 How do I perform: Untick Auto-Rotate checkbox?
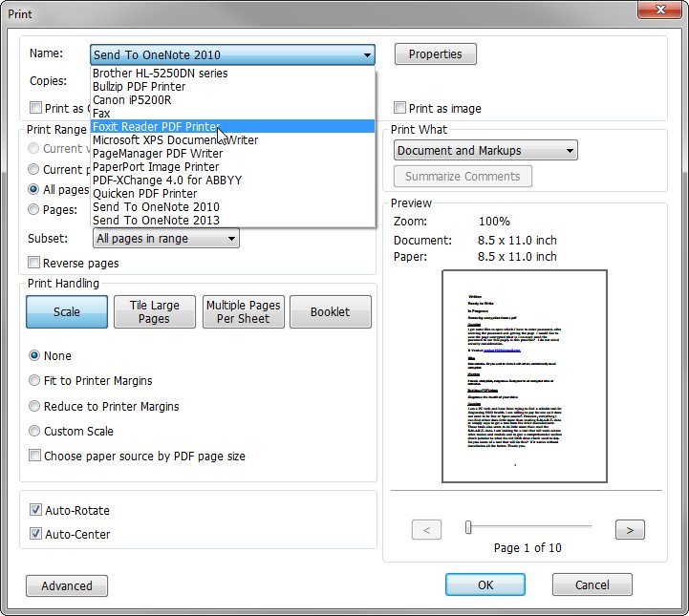(35, 510)
